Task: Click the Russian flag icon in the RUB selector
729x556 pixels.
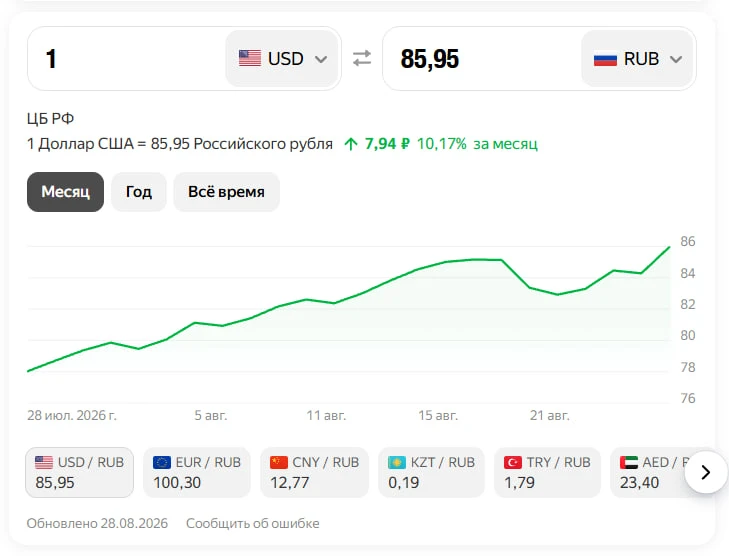Action: point(605,59)
